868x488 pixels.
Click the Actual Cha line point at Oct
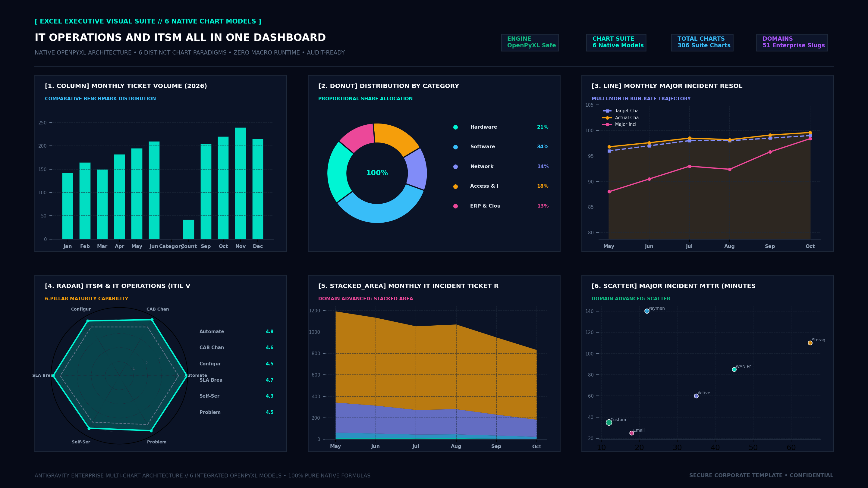coord(810,133)
